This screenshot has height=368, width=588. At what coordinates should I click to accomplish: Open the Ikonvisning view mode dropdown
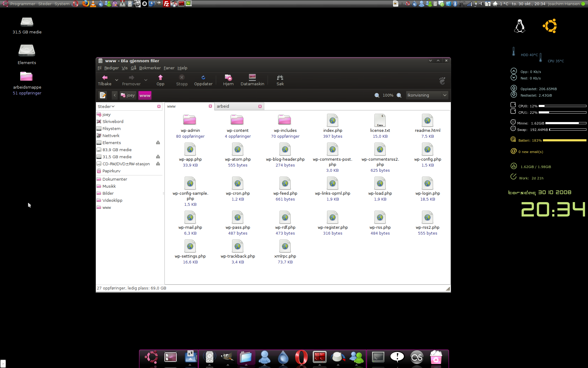pyautogui.click(x=427, y=95)
